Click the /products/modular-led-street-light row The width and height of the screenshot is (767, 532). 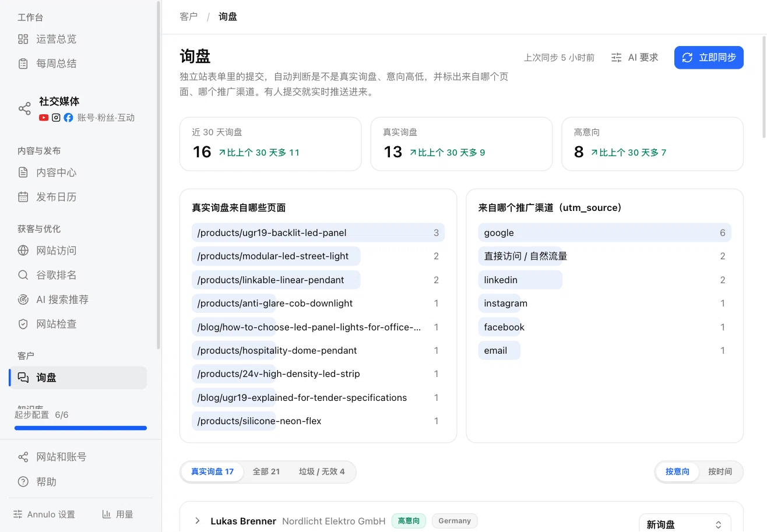pyautogui.click(x=318, y=256)
